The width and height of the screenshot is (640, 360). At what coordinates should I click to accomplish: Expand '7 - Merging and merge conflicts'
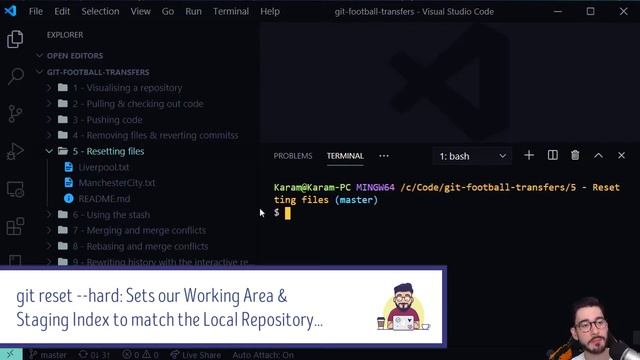139,230
